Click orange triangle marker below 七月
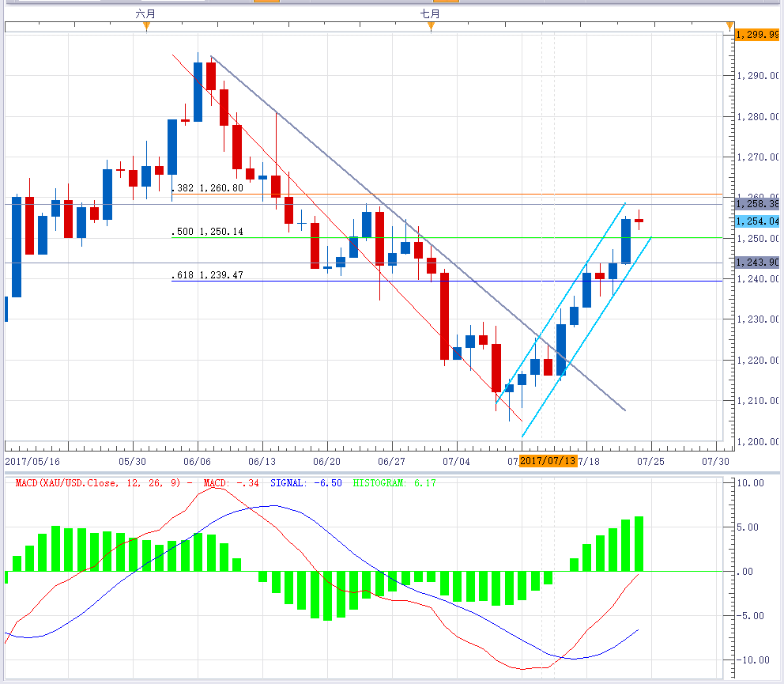This screenshot has height=684, width=784. (x=431, y=27)
